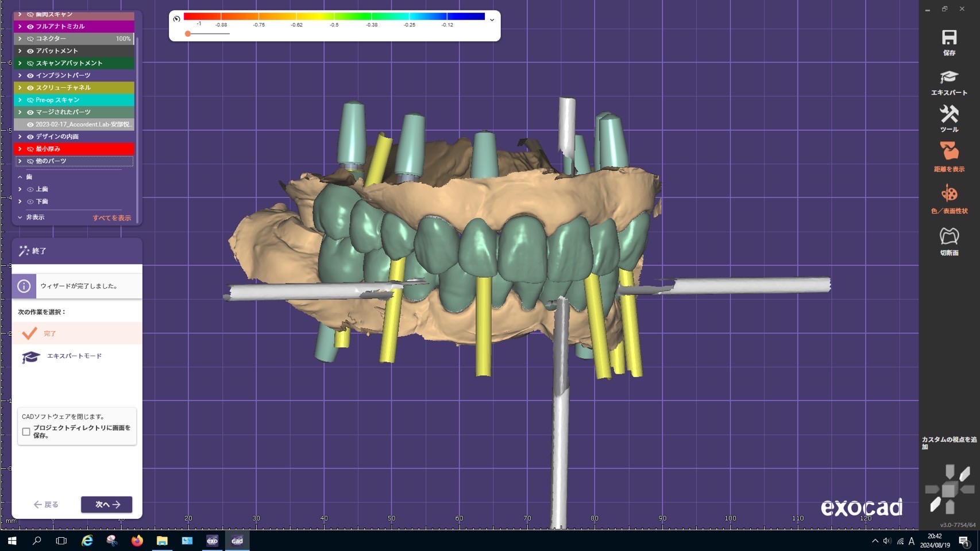980x551 pixels.
Task: Click the 次へ next button
Action: click(x=106, y=505)
